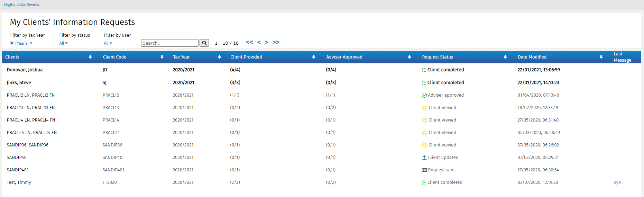Click Client Provided value (3/3)

[x=235, y=83]
